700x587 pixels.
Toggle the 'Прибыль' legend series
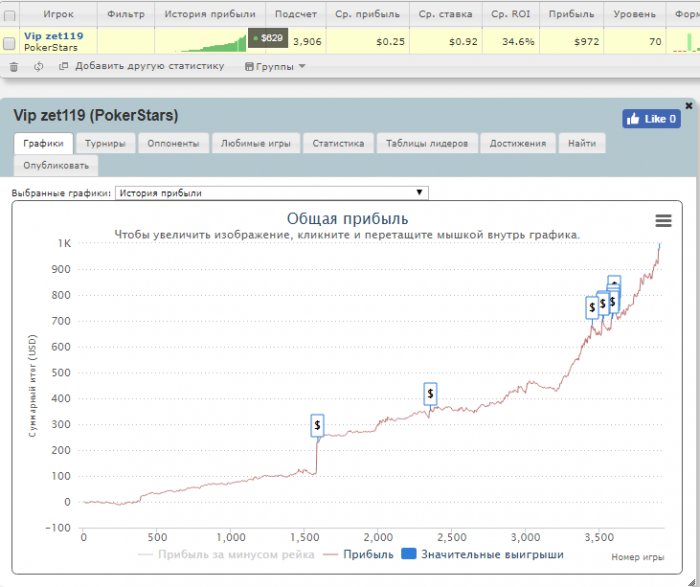358,554
